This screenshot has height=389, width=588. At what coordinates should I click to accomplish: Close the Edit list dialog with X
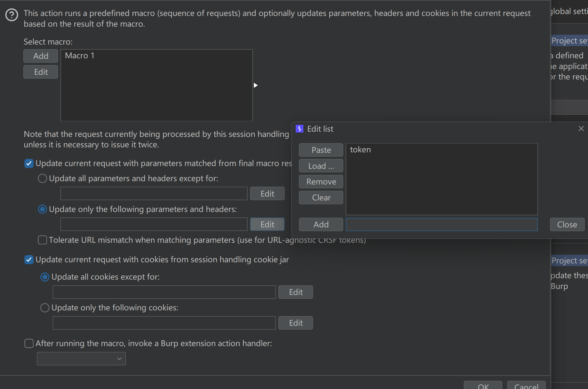[x=581, y=129]
